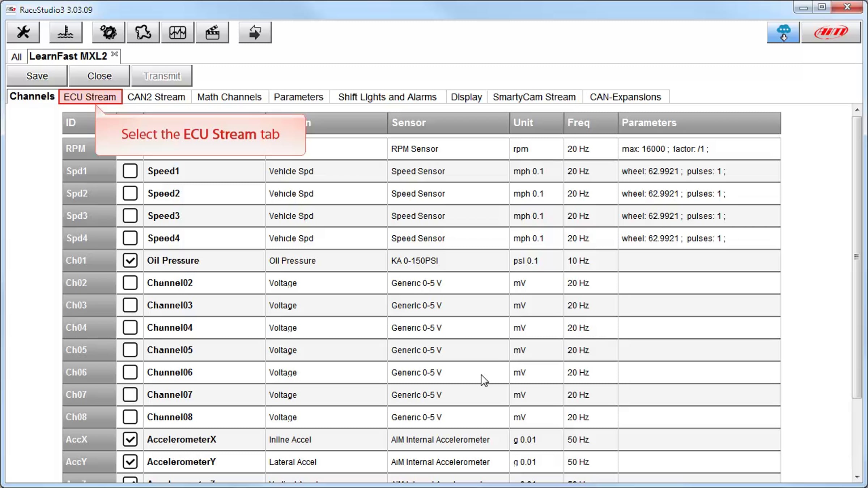This screenshot has width=868, height=488.
Task: Click the Channel02 Voltage function cell
Action: (326, 283)
